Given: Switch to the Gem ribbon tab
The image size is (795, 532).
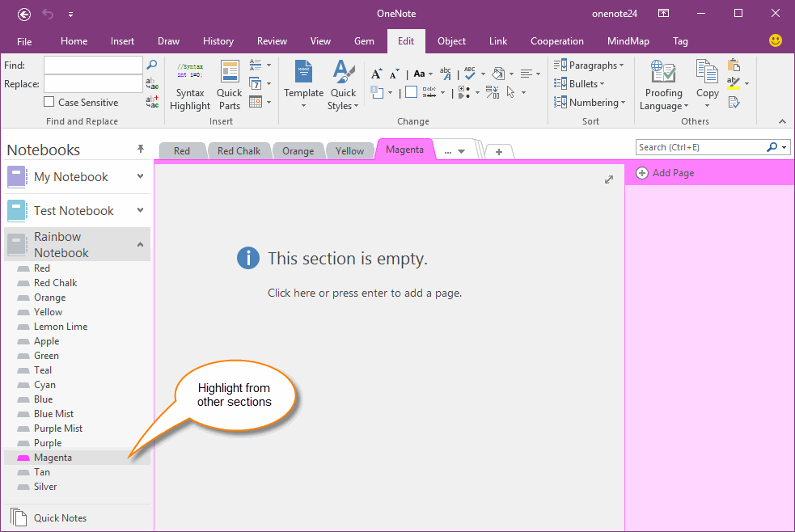Looking at the screenshot, I should click(364, 41).
